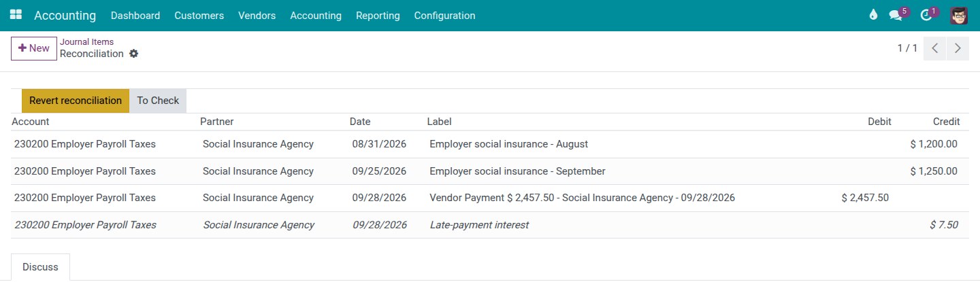Image resolution: width=980 pixels, height=282 pixels.
Task: Open the droplet debug icon in the navbar
Action: click(x=873, y=15)
